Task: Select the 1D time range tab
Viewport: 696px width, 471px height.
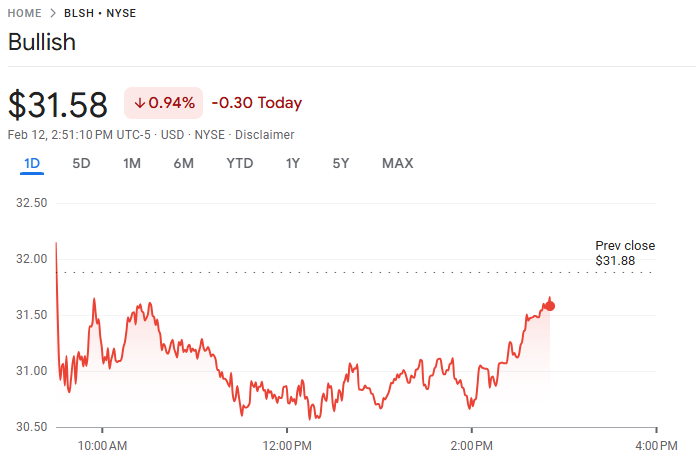Action: click(x=32, y=163)
